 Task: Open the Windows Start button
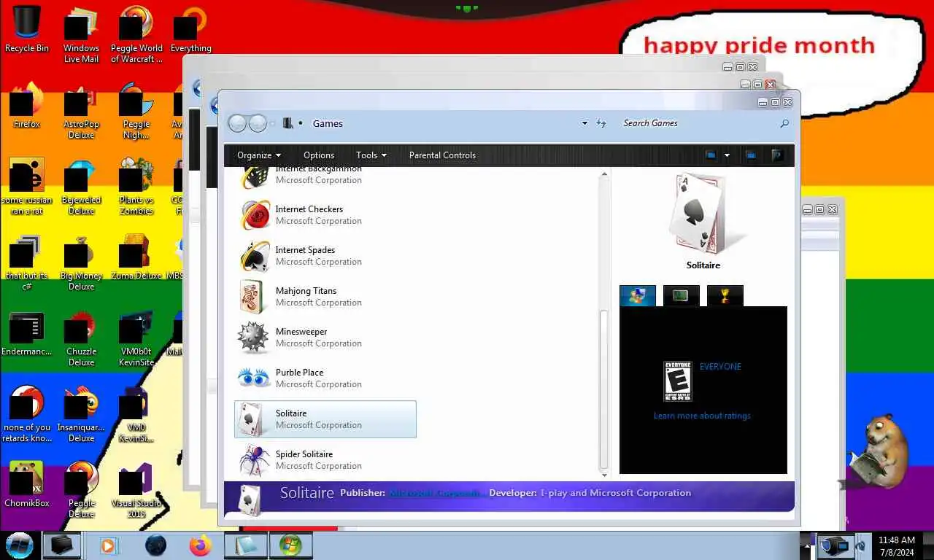(x=20, y=545)
